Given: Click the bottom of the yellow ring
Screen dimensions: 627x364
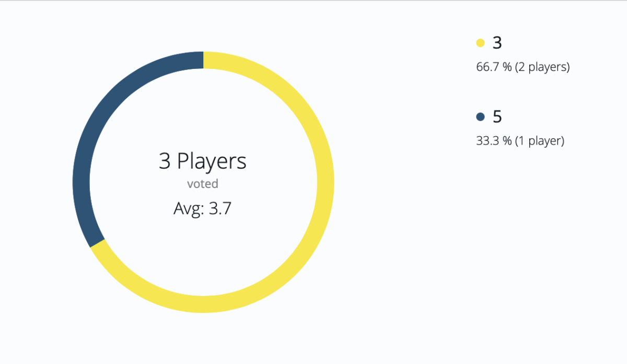Looking at the screenshot, I should click(203, 304).
